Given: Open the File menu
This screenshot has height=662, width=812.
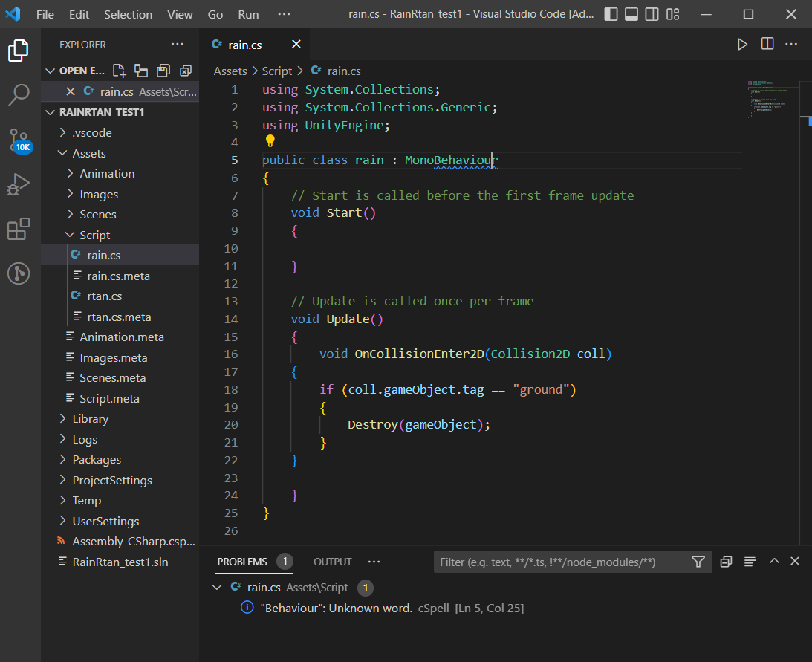Looking at the screenshot, I should (45, 15).
